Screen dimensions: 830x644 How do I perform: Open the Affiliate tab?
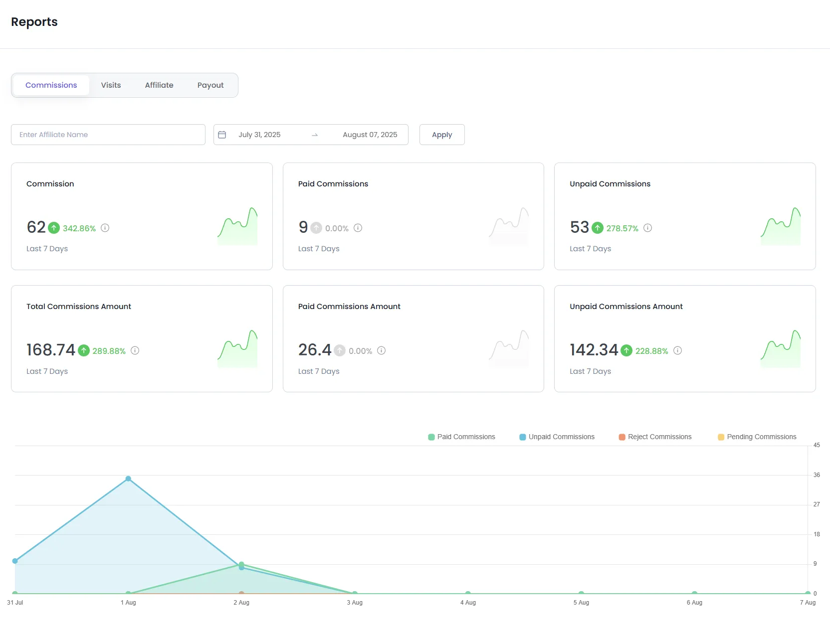(x=159, y=85)
